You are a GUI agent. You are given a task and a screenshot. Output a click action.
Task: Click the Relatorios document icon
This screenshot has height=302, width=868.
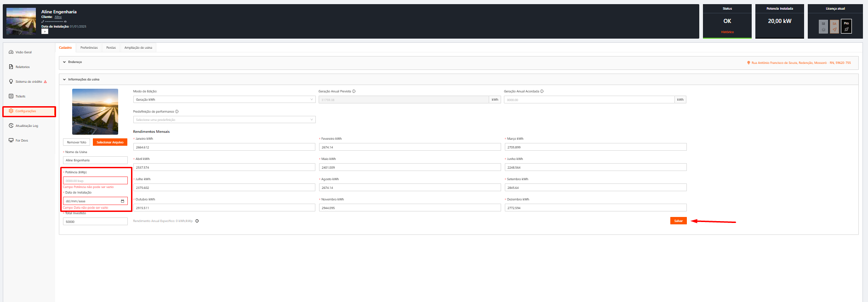click(x=11, y=67)
